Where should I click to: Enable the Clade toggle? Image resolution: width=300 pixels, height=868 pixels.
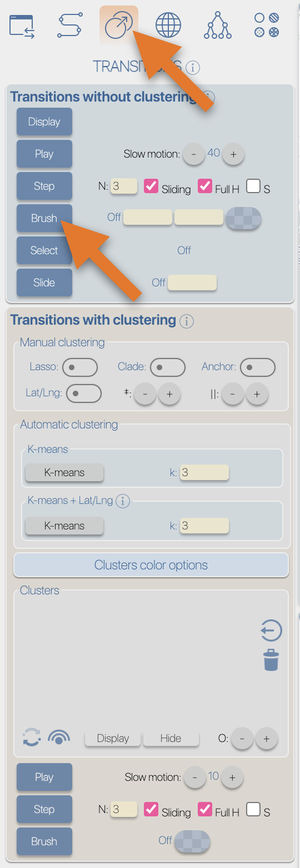click(168, 367)
